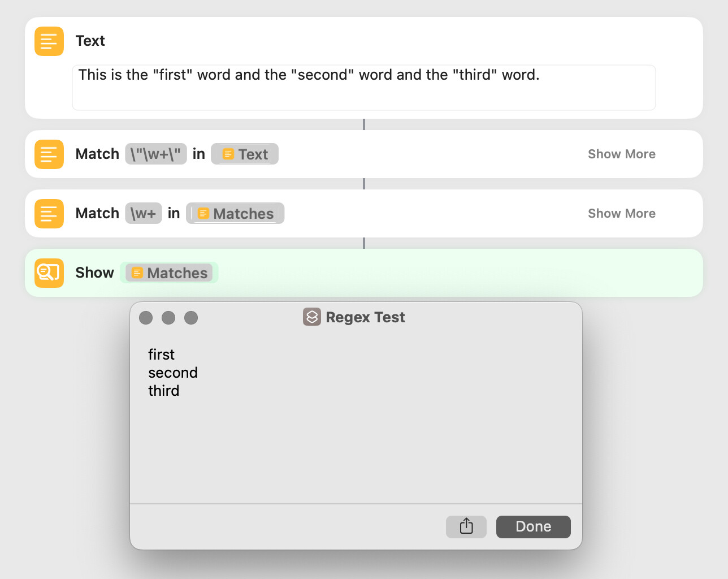Click the result line 'first'
Image resolution: width=728 pixels, height=579 pixels.
(x=162, y=355)
